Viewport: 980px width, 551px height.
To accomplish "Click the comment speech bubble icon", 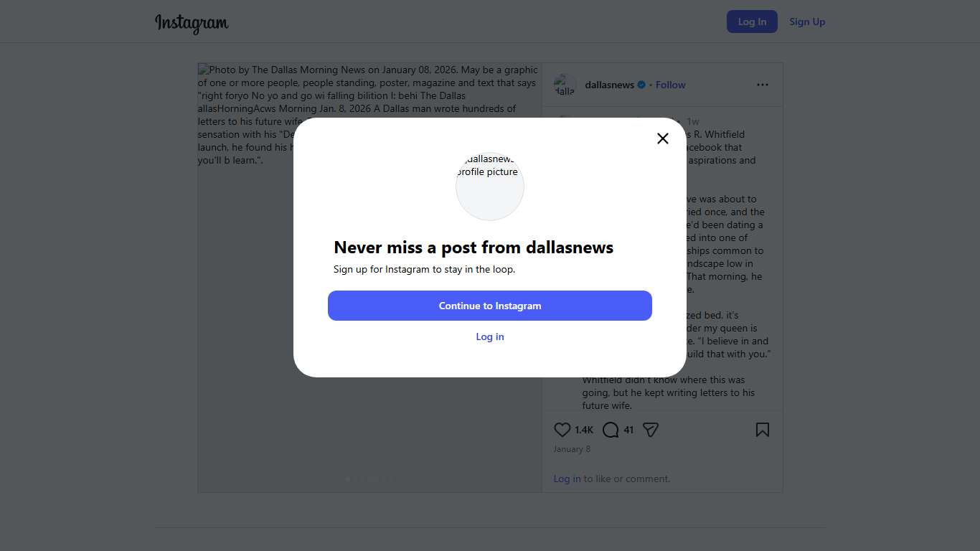I will point(611,430).
